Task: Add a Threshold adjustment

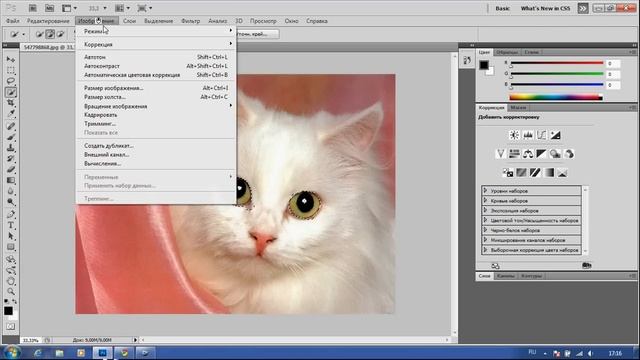Action: (x=535, y=173)
